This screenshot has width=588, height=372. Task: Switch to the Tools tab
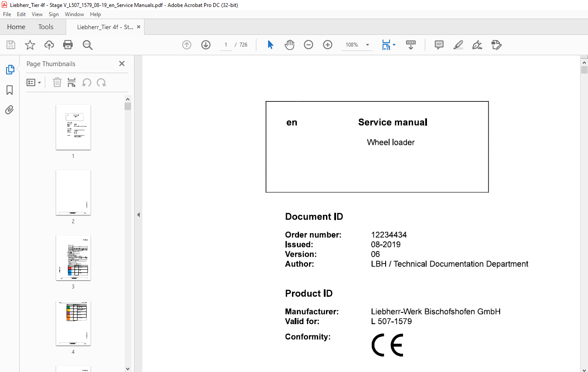[x=46, y=27]
